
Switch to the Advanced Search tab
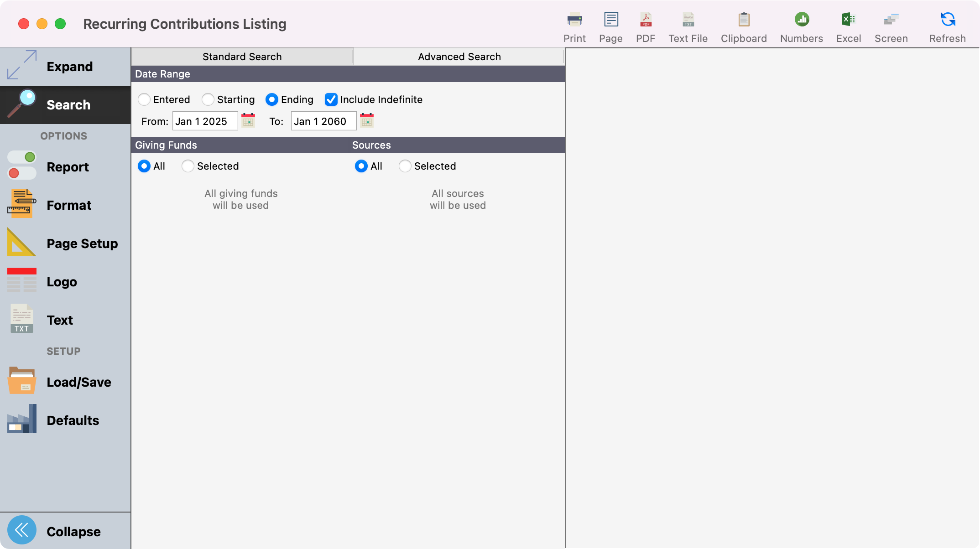(459, 56)
